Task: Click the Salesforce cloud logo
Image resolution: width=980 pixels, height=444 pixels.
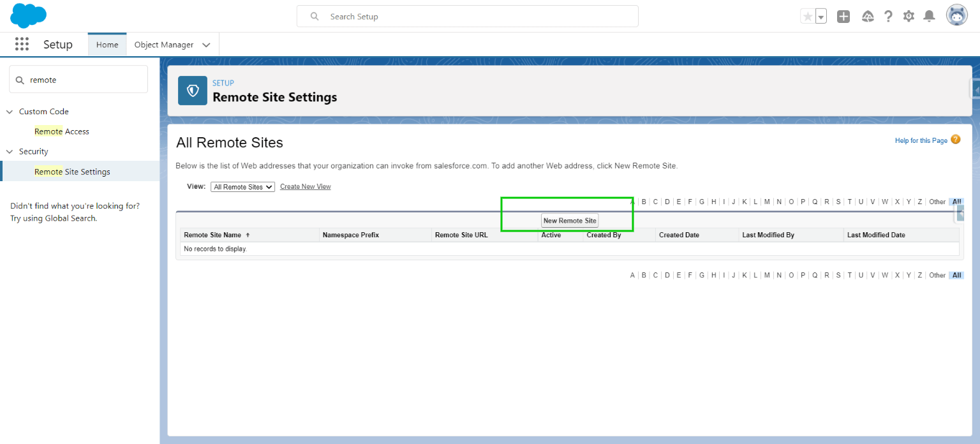Action: point(27,15)
